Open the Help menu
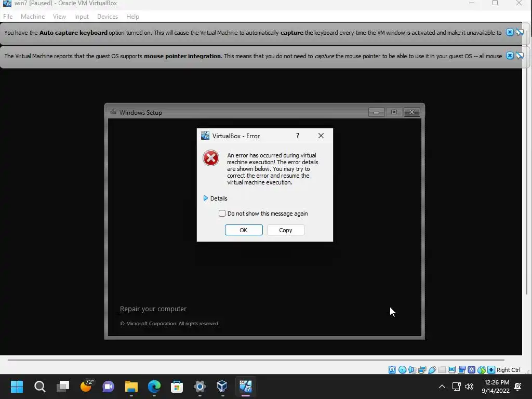The image size is (532, 399). [132, 16]
